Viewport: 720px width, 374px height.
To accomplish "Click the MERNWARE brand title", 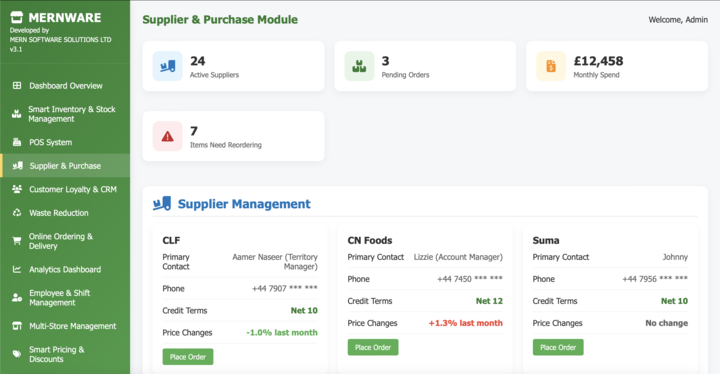I will point(65,17).
